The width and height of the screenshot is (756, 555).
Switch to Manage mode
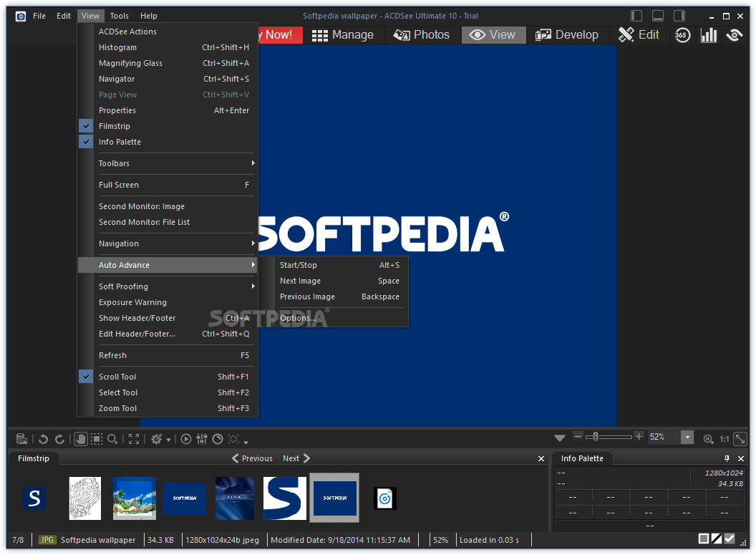point(343,34)
